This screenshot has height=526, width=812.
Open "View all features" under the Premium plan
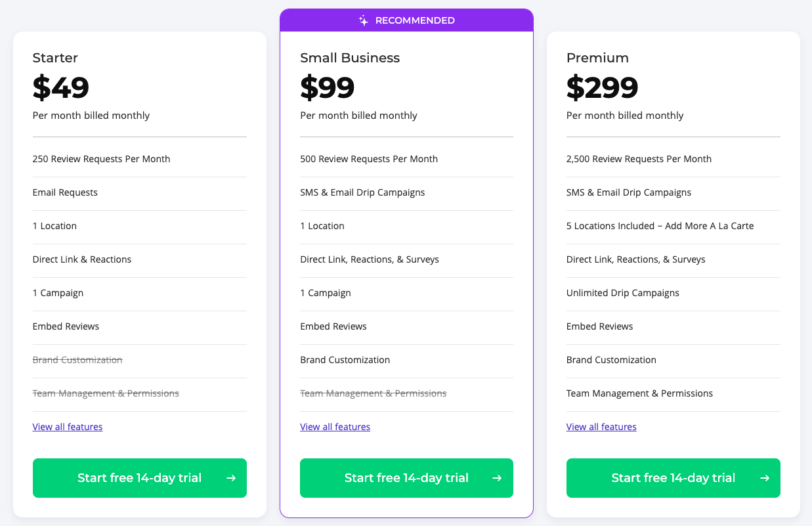(601, 427)
